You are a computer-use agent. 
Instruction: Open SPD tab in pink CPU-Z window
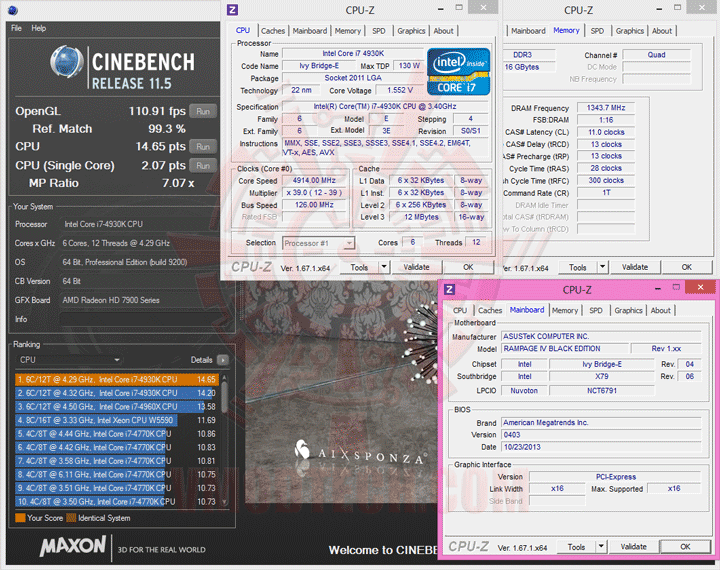pos(596,310)
